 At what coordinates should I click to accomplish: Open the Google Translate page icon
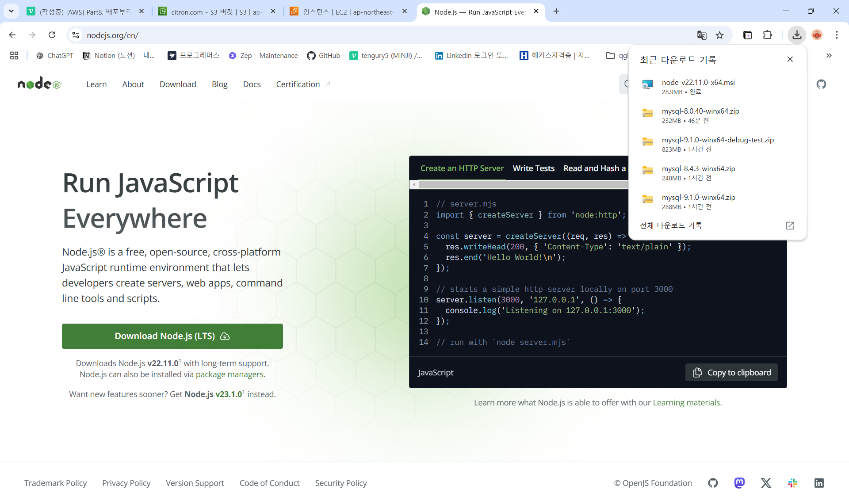click(702, 35)
